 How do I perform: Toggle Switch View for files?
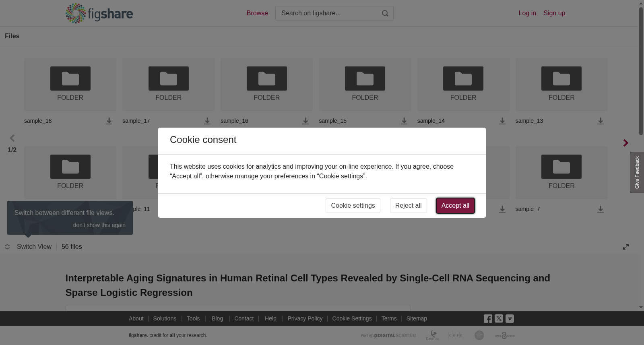(x=28, y=247)
